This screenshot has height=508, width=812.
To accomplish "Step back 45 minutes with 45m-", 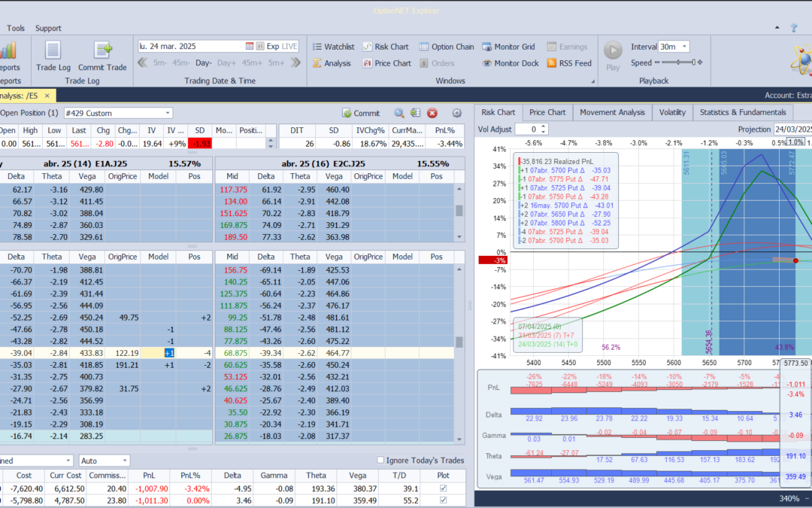I will (x=181, y=62).
